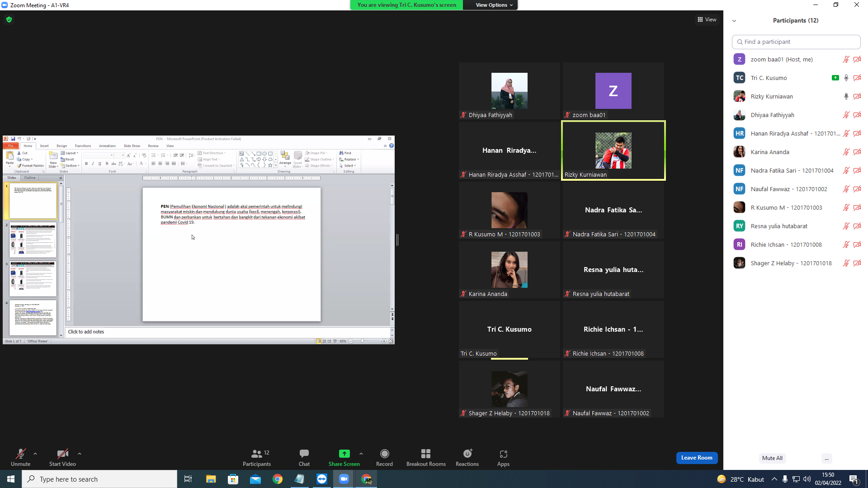Open the View Options dropdown
This screenshot has width=868, height=488.
click(x=494, y=5)
